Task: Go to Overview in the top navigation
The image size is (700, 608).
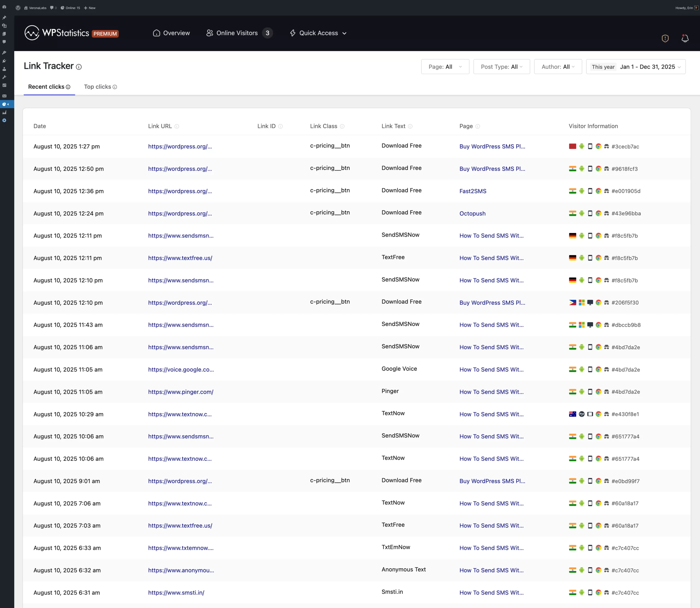Action: click(171, 33)
